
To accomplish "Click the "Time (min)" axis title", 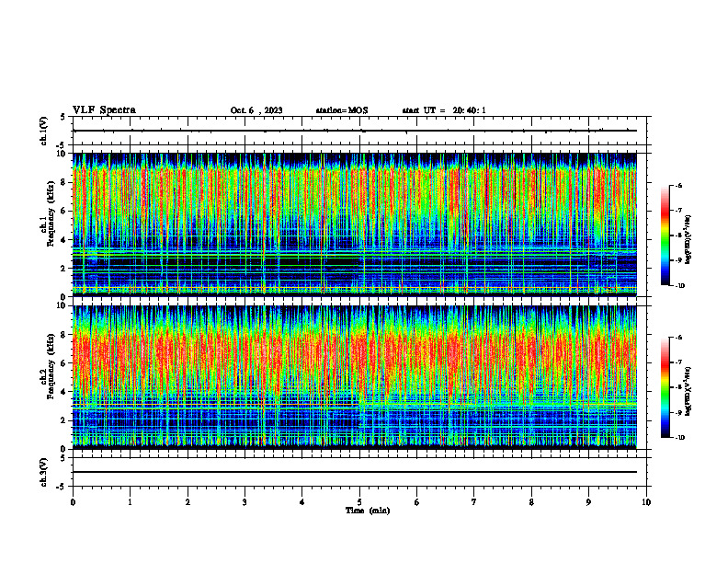I will point(368,511).
